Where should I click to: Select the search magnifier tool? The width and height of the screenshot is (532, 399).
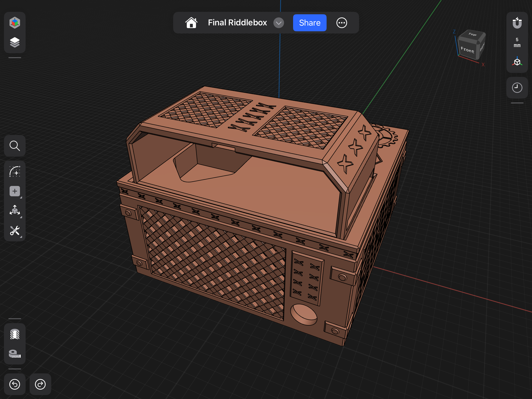pos(15,146)
